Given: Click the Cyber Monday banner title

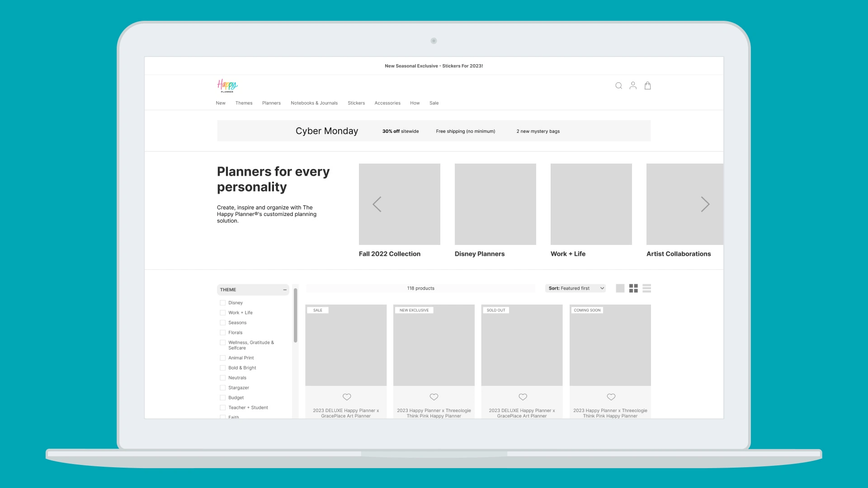Looking at the screenshot, I should (x=327, y=131).
